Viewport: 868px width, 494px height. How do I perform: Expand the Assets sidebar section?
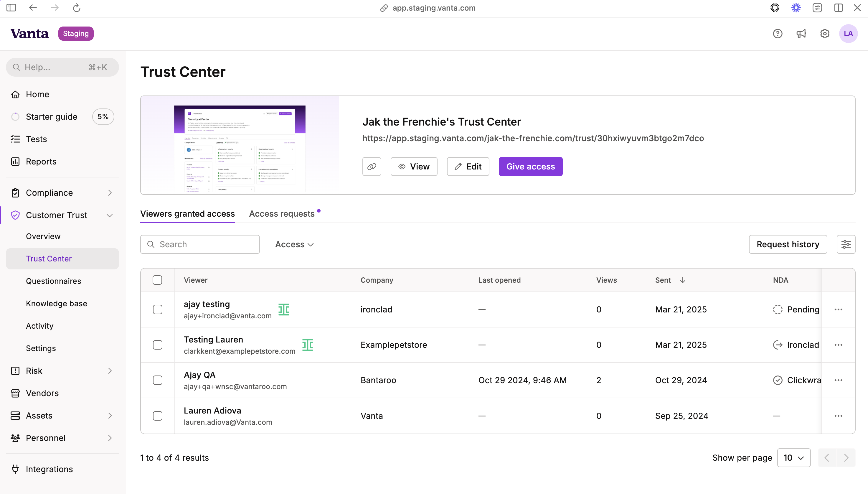point(62,416)
